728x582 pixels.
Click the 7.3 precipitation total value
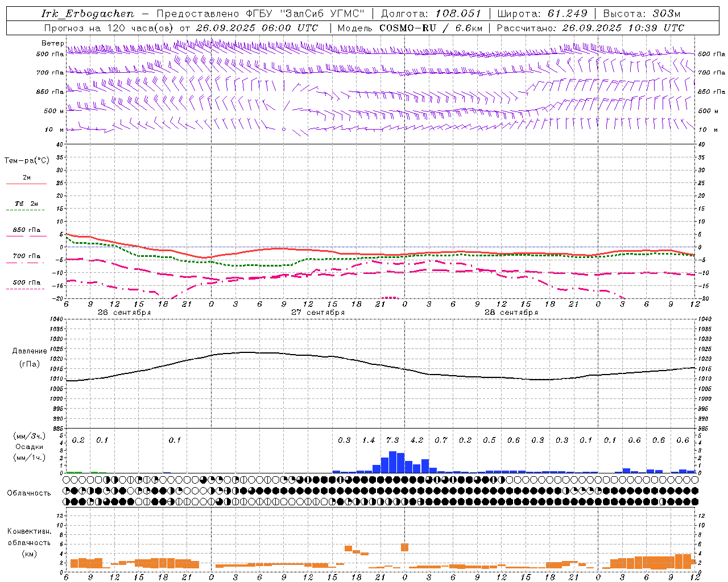click(x=392, y=440)
